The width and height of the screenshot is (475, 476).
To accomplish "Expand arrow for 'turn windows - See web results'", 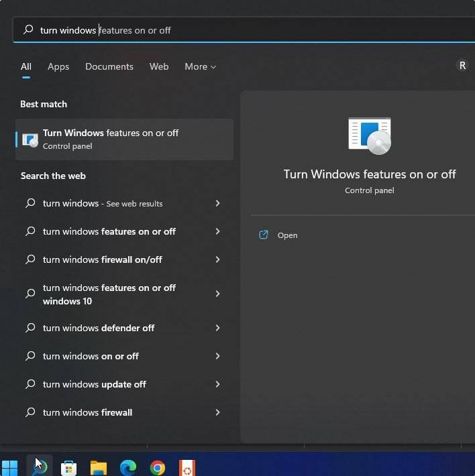I will (217, 203).
